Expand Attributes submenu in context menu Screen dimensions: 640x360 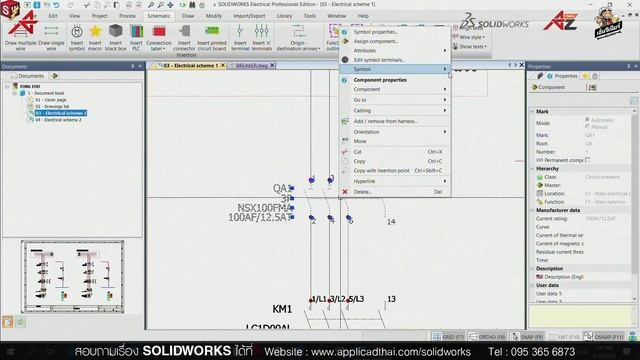point(395,51)
